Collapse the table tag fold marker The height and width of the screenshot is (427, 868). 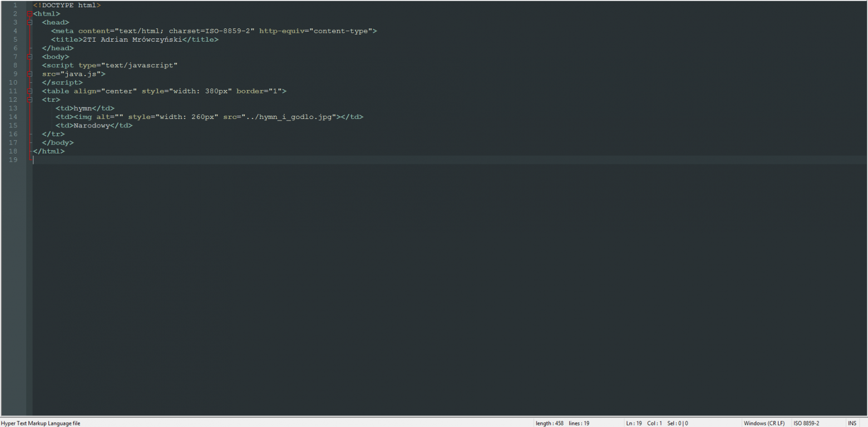point(29,91)
